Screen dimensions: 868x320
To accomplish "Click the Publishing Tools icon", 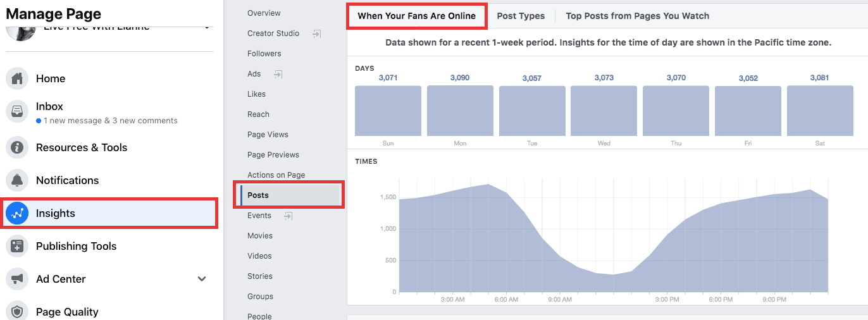I will point(17,246).
